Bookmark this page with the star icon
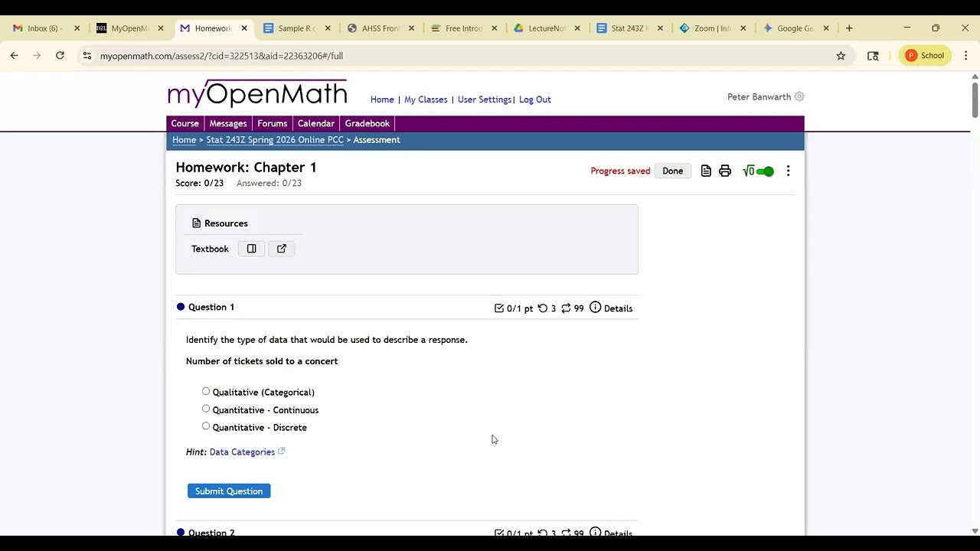 pos(841,55)
